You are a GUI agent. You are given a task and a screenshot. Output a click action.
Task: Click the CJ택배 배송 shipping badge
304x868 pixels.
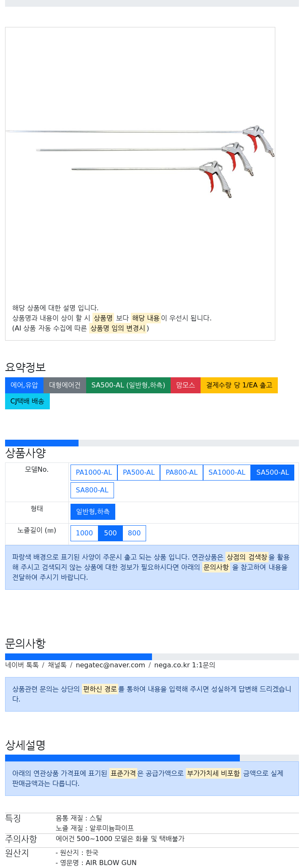point(27,401)
